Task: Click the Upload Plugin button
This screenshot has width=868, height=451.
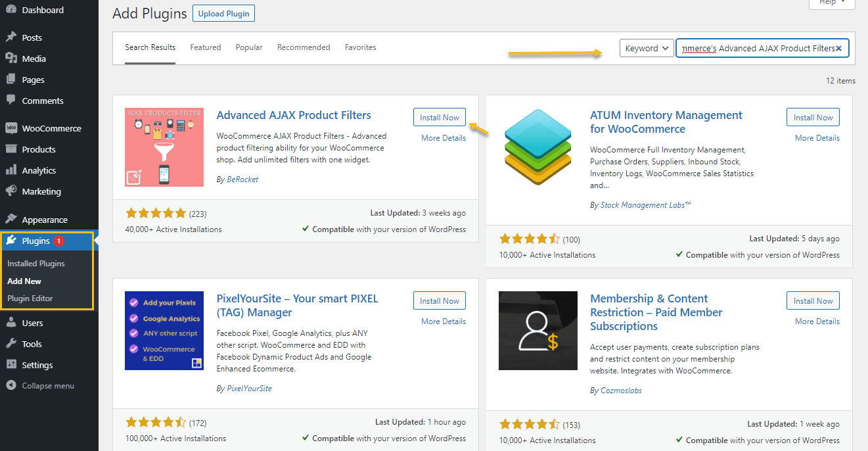Action: tap(224, 13)
